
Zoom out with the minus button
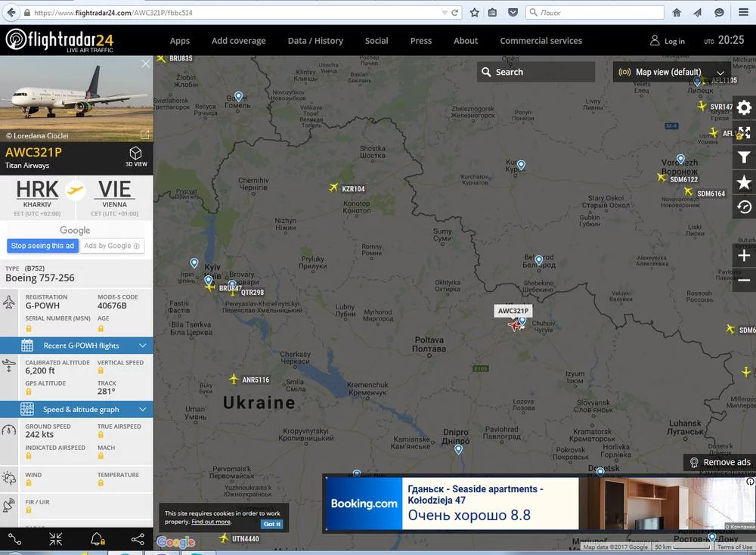click(744, 281)
